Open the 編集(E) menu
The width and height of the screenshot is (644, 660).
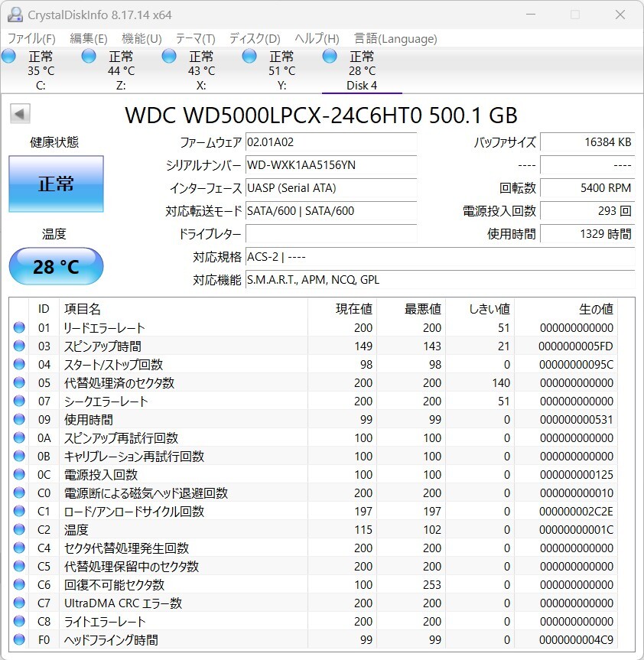pos(89,39)
